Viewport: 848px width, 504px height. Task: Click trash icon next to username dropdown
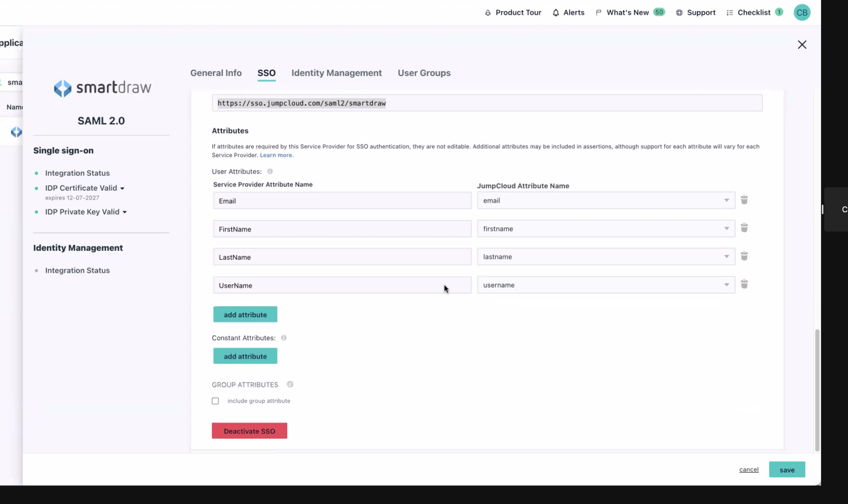click(744, 284)
